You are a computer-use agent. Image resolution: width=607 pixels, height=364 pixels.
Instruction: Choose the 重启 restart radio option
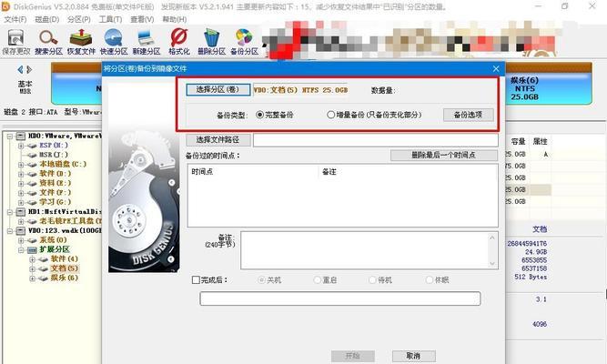pyautogui.click(x=318, y=279)
